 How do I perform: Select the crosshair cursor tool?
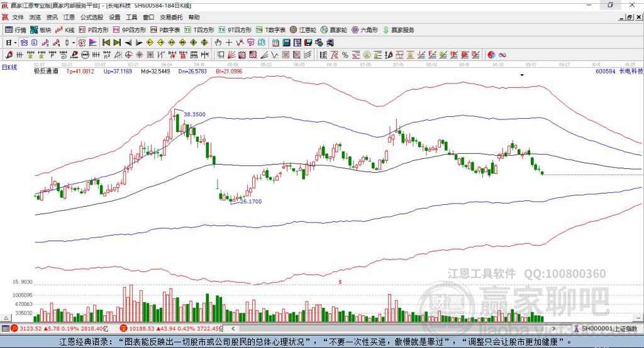229,43
